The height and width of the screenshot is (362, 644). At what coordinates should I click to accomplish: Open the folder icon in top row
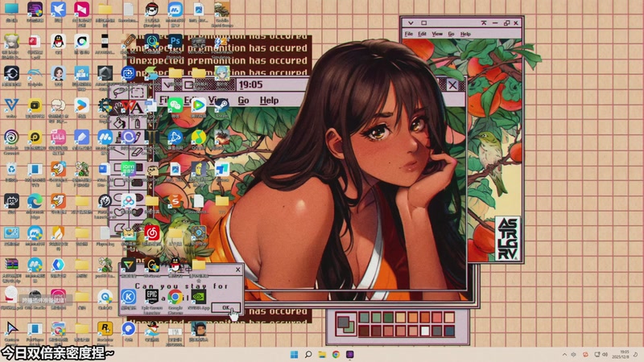click(x=105, y=9)
